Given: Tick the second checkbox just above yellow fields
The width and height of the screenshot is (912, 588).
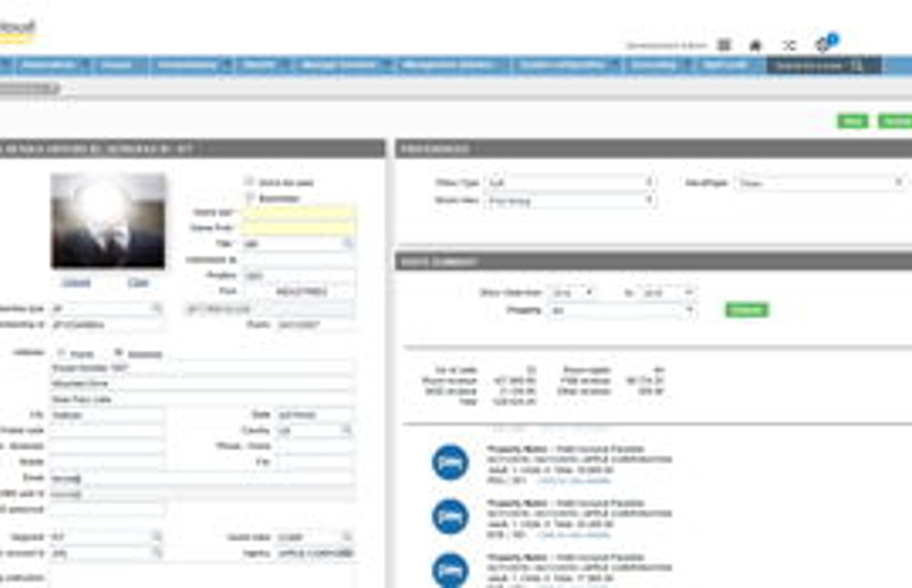Looking at the screenshot, I should 249,198.
